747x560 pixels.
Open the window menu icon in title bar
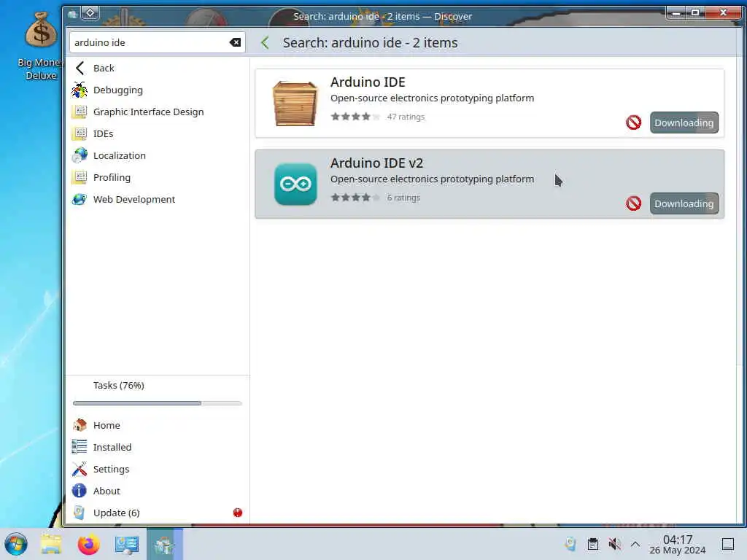[x=72, y=14]
